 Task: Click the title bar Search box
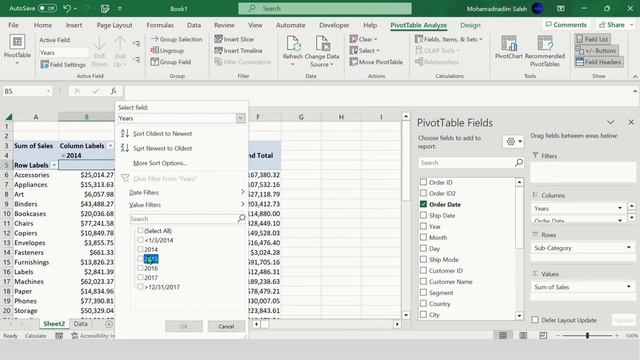(x=325, y=8)
